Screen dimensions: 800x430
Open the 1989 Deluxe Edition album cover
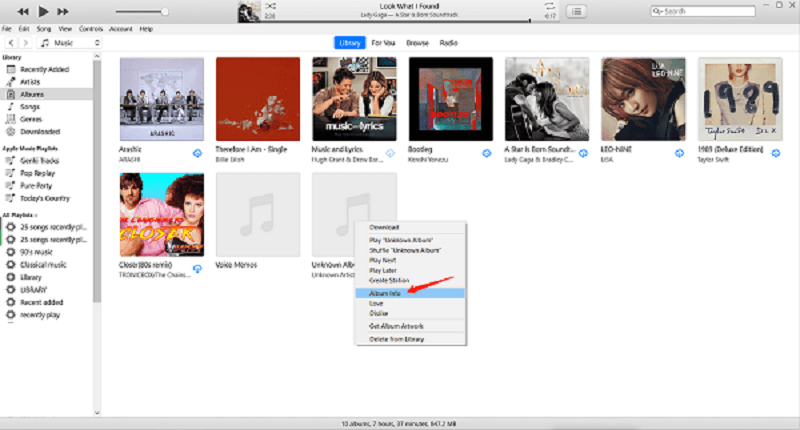click(x=740, y=99)
